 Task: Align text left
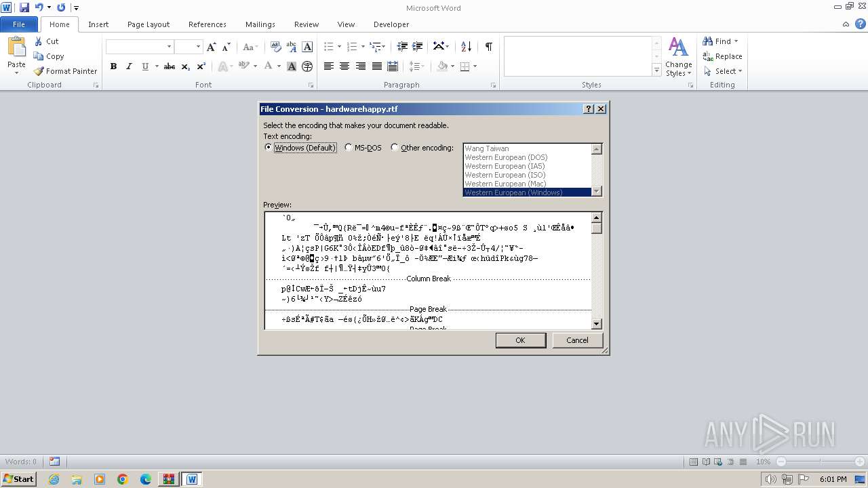(x=329, y=66)
